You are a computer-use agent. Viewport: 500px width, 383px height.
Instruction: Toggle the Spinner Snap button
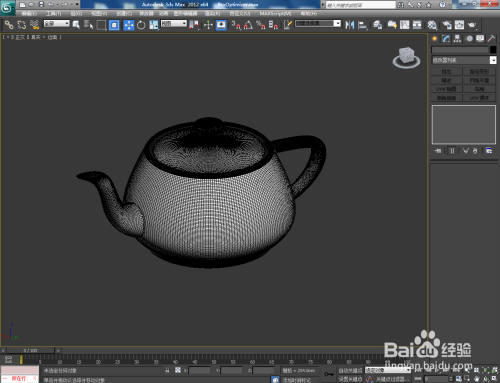[273, 25]
